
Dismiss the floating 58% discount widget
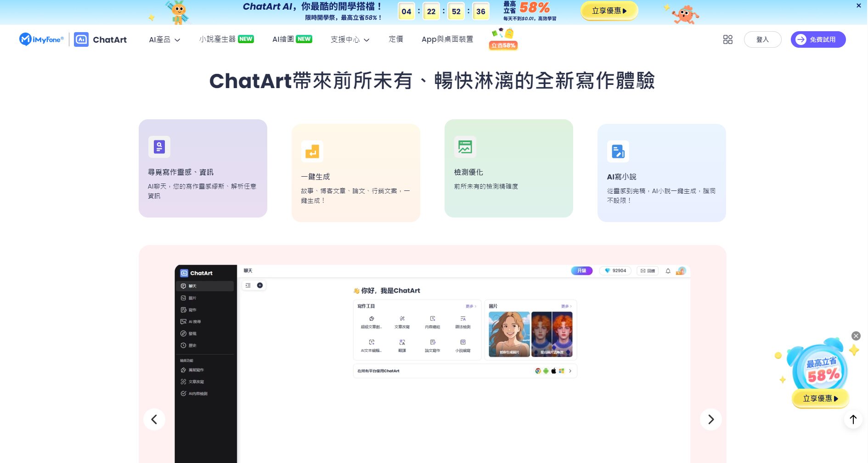856,336
